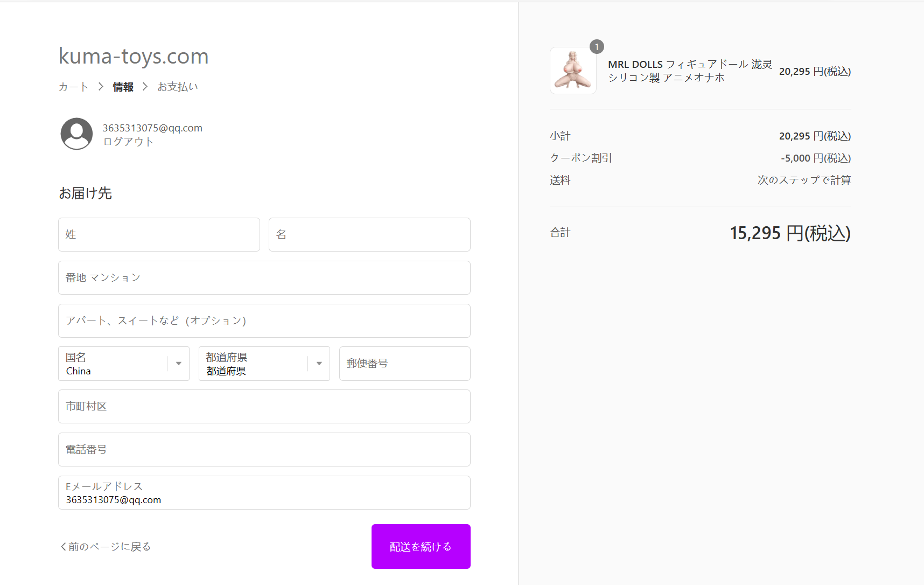Focus the 郵便番号 postal code field
This screenshot has height=585, width=924.
tap(405, 364)
